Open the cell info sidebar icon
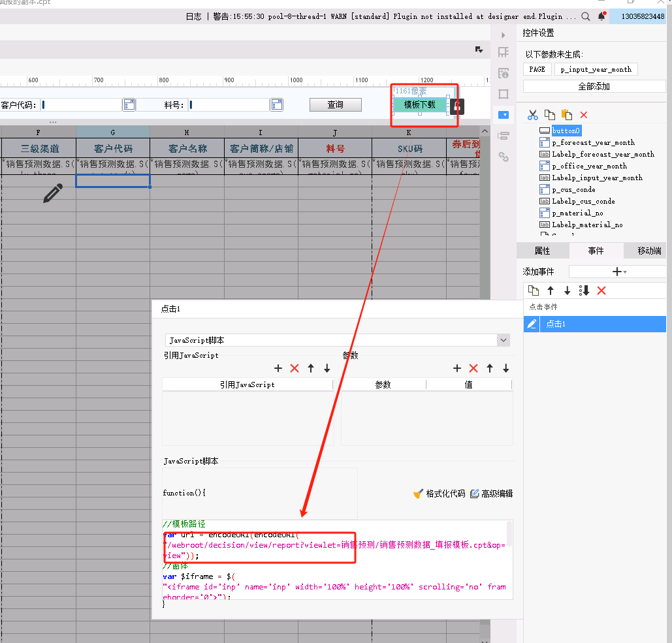 coord(503,73)
